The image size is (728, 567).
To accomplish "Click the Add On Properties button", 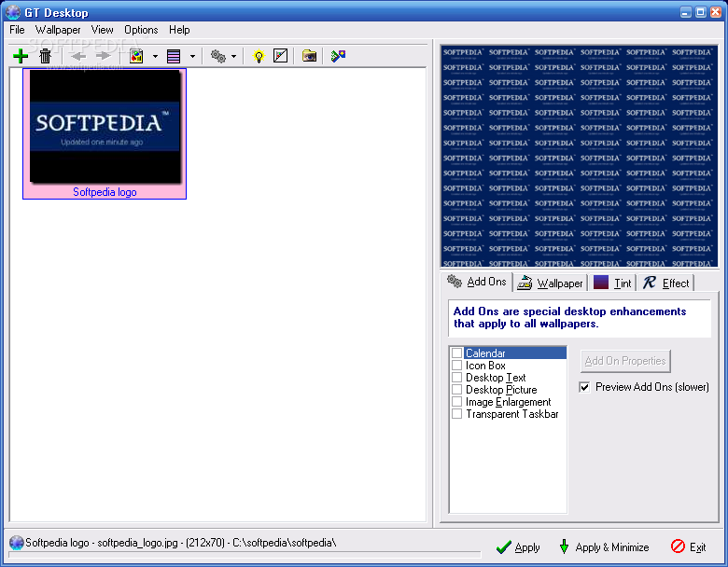I will [625, 361].
